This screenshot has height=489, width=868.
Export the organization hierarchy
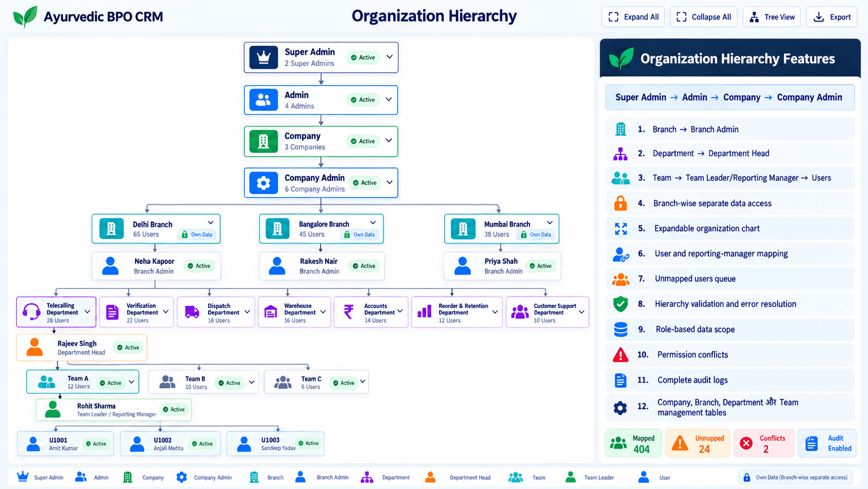tap(832, 17)
